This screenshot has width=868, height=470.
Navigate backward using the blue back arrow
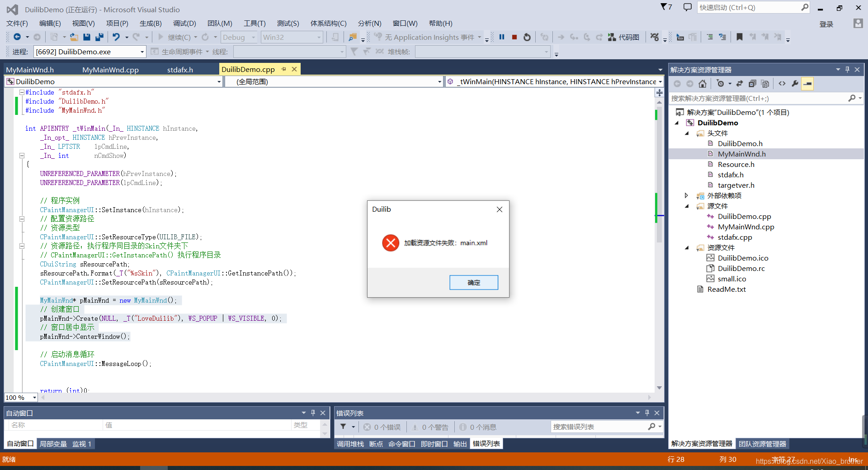coord(17,37)
